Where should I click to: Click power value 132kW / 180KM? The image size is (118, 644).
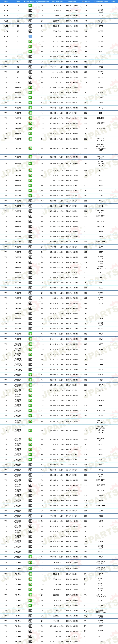[72, 601]
